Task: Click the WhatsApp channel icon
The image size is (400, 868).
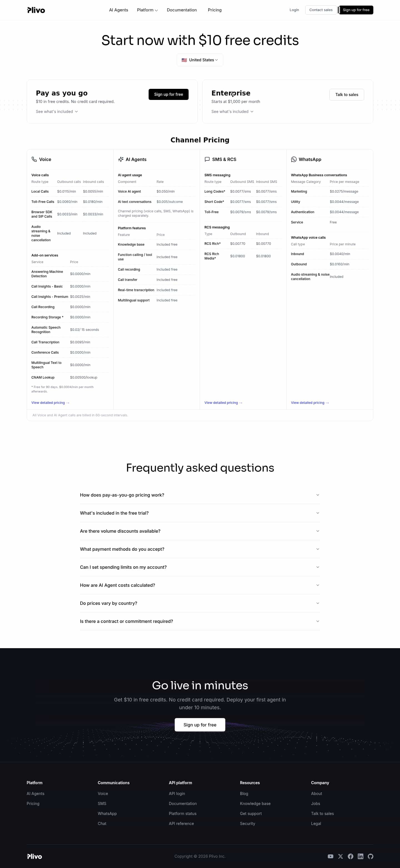Action: [294, 159]
